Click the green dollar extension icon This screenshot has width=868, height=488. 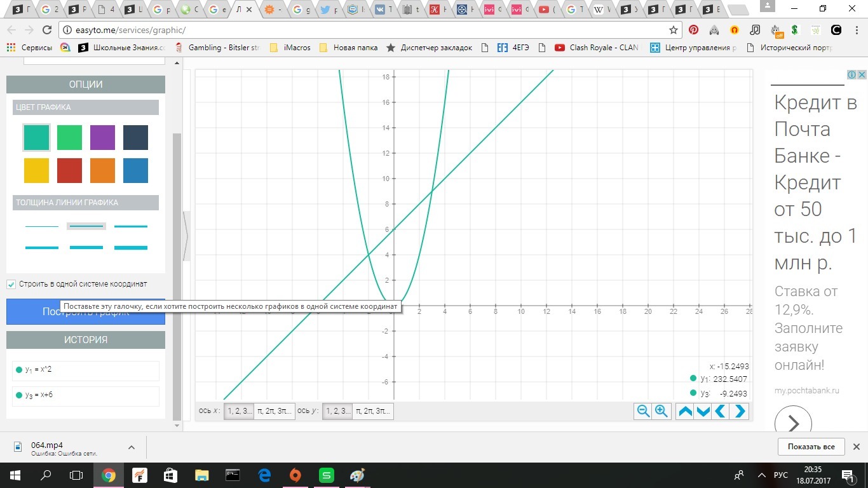tap(795, 30)
